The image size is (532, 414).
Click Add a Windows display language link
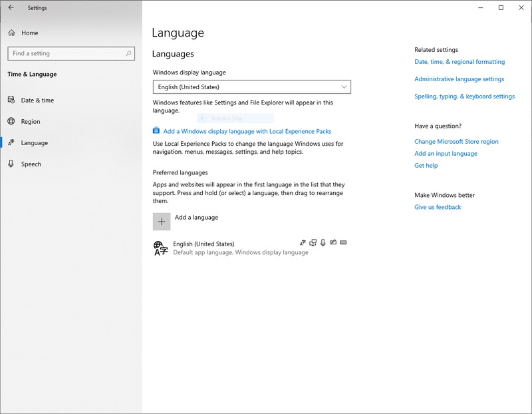[247, 131]
